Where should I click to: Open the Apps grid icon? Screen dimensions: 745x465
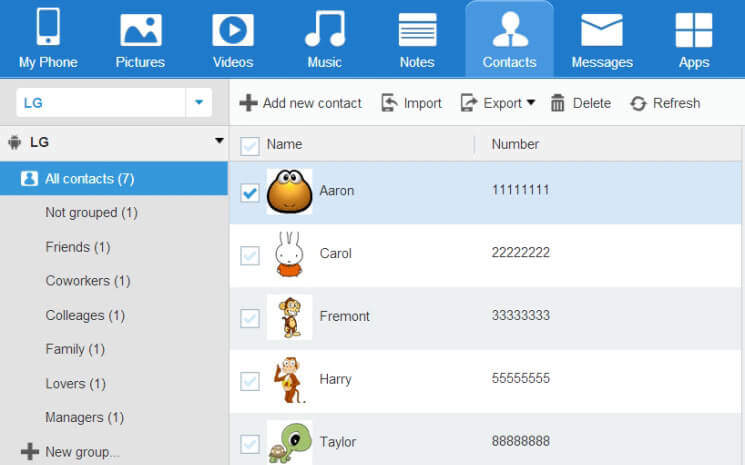694,30
